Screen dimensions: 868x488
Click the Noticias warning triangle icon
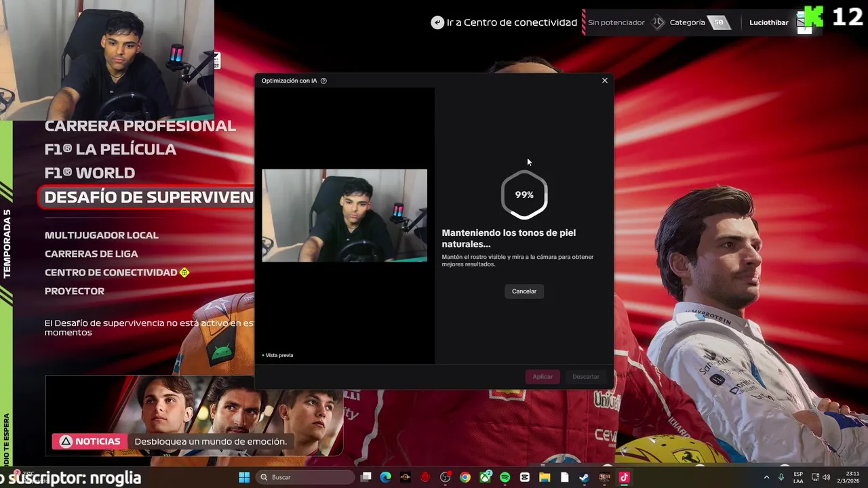pyautogui.click(x=66, y=441)
